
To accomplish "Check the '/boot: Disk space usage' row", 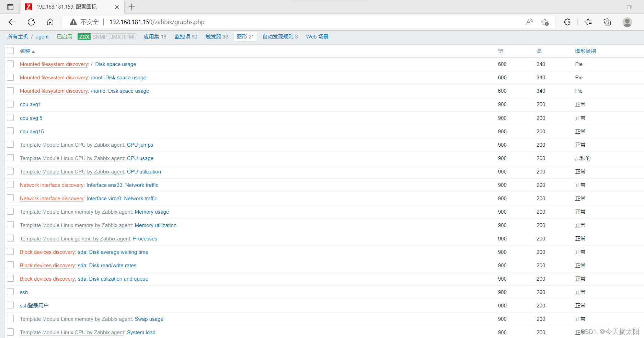I will coord(10,77).
